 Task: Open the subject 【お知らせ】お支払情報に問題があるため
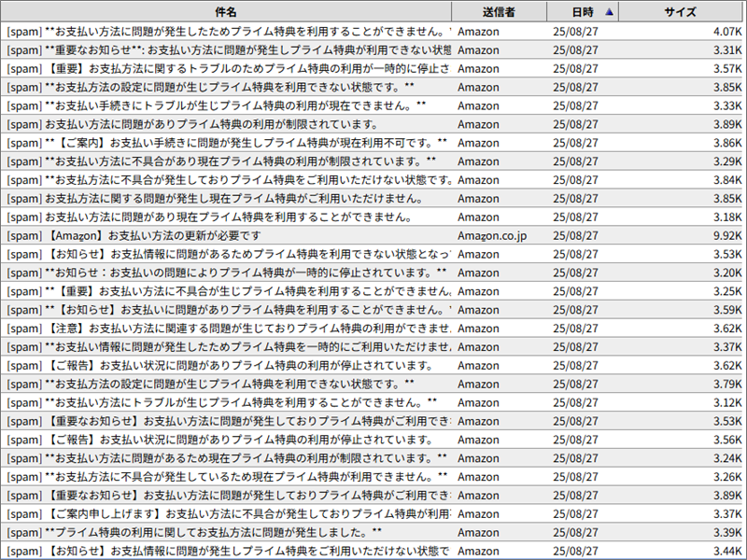pos(229,254)
